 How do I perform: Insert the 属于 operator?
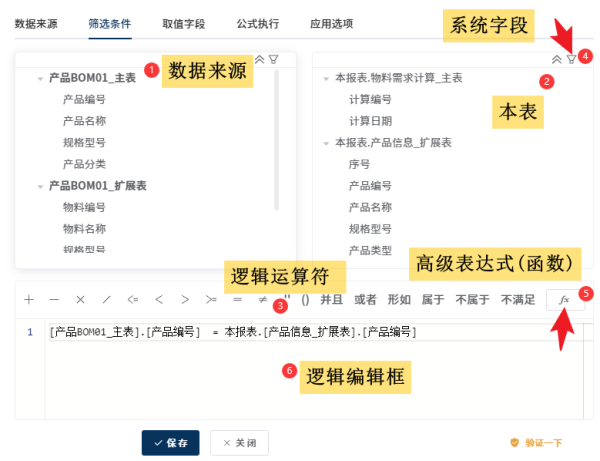pyautogui.click(x=433, y=300)
